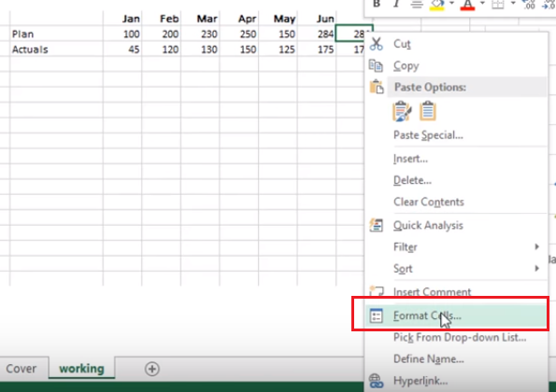Image resolution: width=556 pixels, height=392 pixels.
Task: Select the Plan row label cell
Action: point(57,34)
